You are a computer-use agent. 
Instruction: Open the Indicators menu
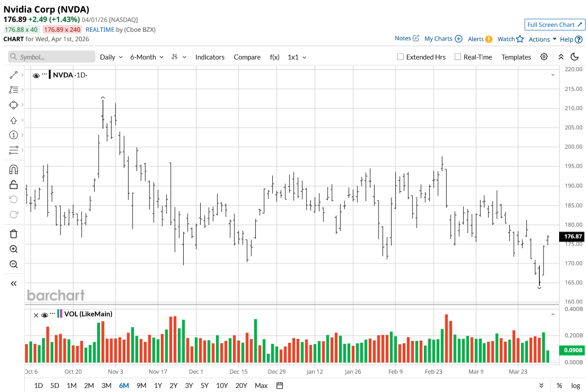210,57
